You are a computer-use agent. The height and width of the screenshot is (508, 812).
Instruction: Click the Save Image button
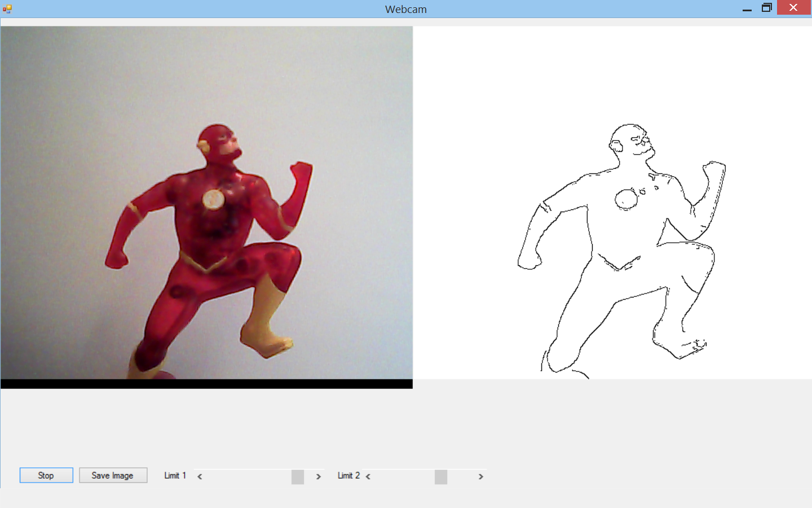[x=113, y=475]
